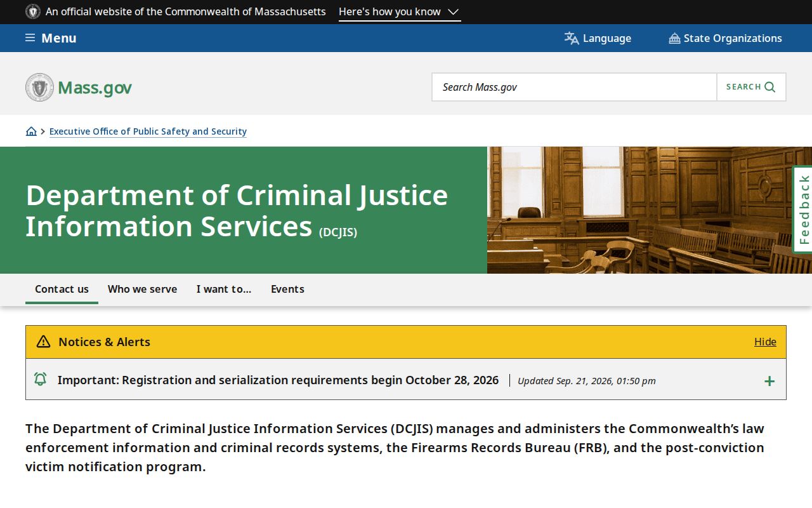Click the 'Updated Sep. 21, 2026, 01:50 pm' text
Viewport: 812px width, 508px height.
[587, 381]
